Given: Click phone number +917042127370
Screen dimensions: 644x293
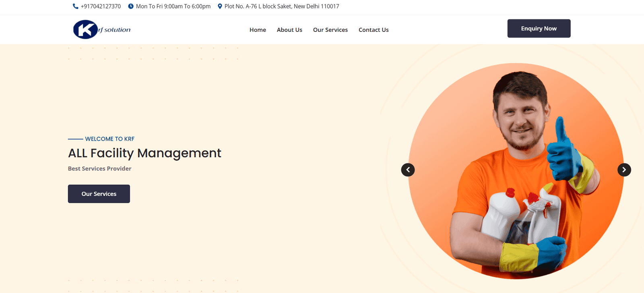Looking at the screenshot, I should [101, 6].
